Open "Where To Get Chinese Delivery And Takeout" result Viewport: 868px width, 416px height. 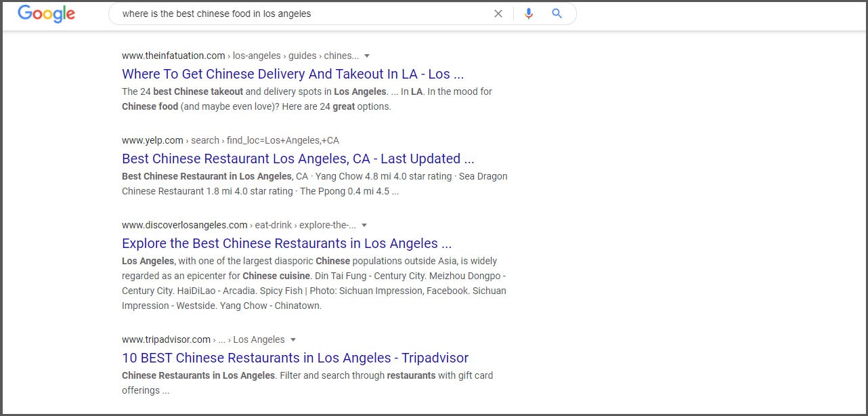pos(292,74)
